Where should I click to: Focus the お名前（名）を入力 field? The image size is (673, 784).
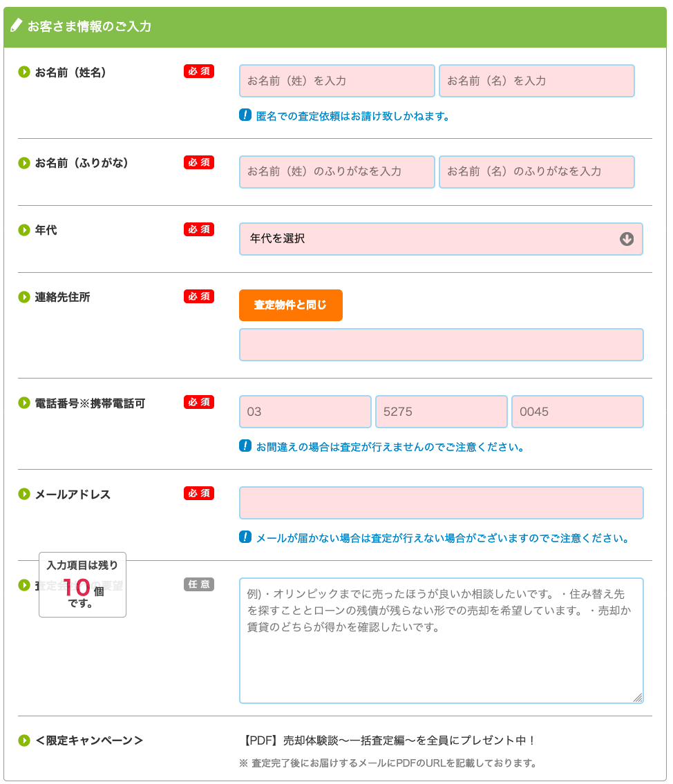[536, 81]
